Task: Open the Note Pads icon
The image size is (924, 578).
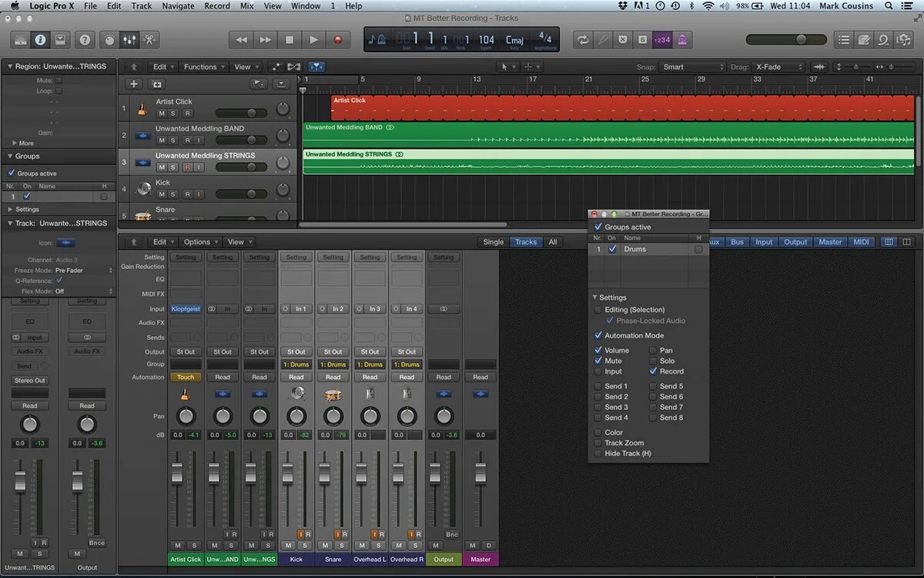Action: click(864, 39)
